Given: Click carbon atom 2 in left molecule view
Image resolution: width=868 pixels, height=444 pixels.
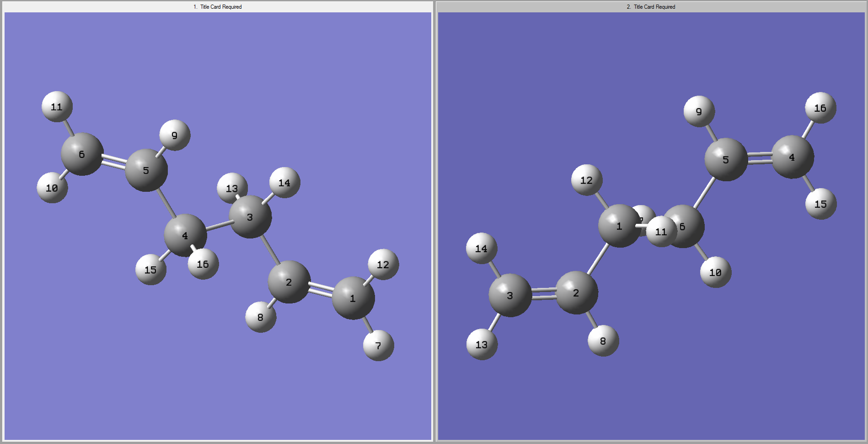Looking at the screenshot, I should pyautogui.click(x=289, y=282).
